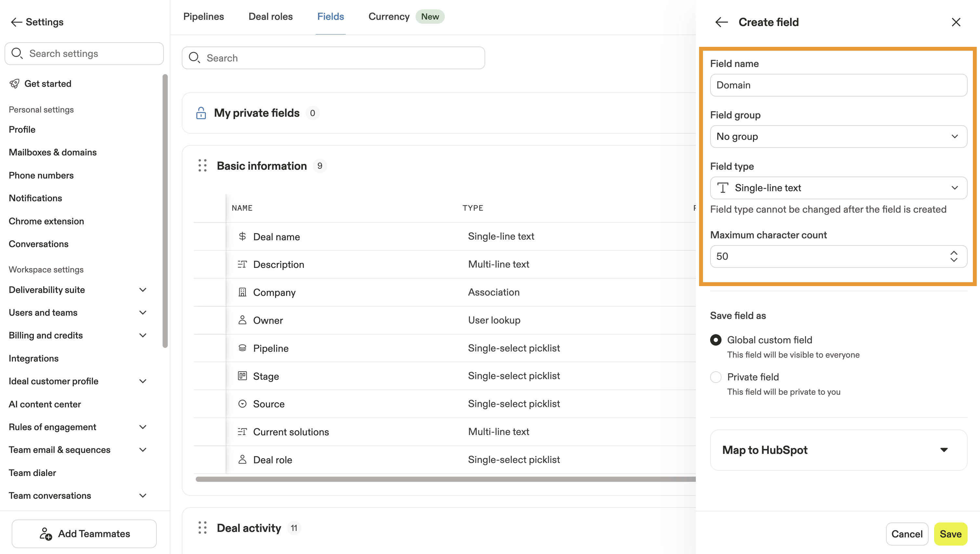Click the Add Teammates button
This screenshot has height=554, width=980.
tap(84, 534)
